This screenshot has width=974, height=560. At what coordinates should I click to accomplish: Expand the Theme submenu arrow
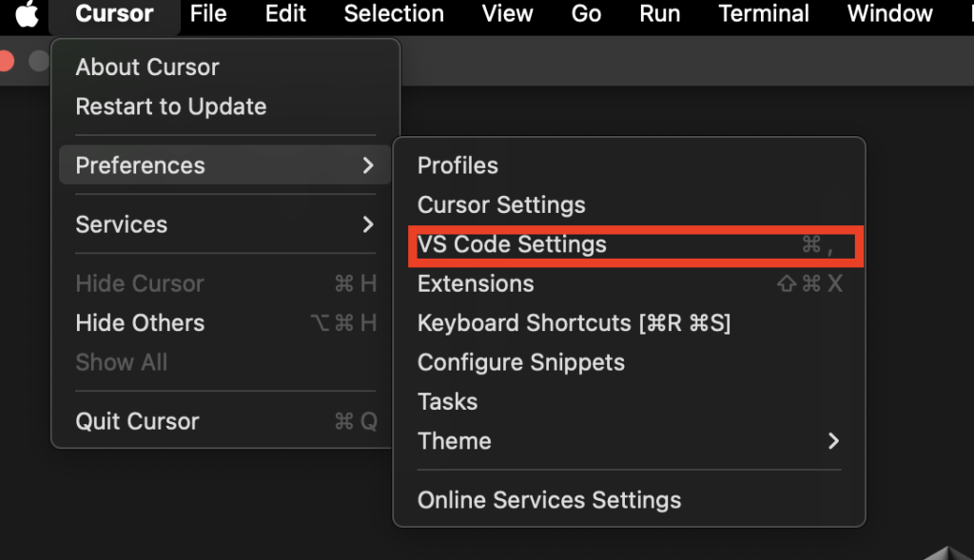point(833,441)
